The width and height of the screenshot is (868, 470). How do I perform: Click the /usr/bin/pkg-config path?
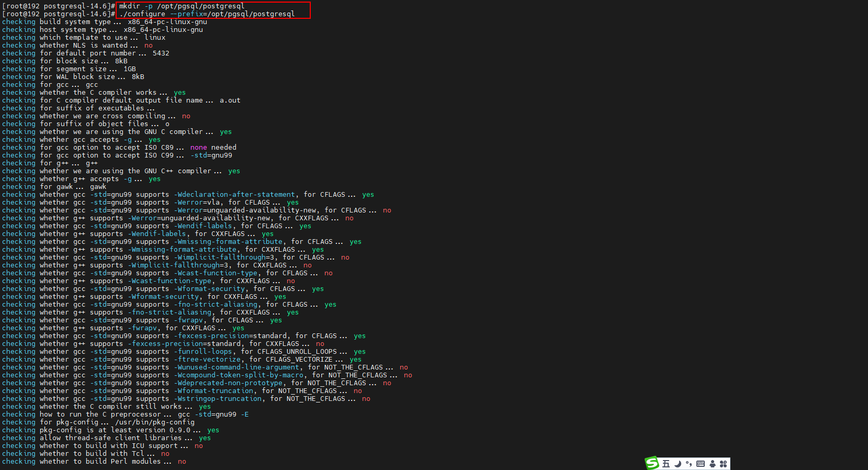(155, 422)
